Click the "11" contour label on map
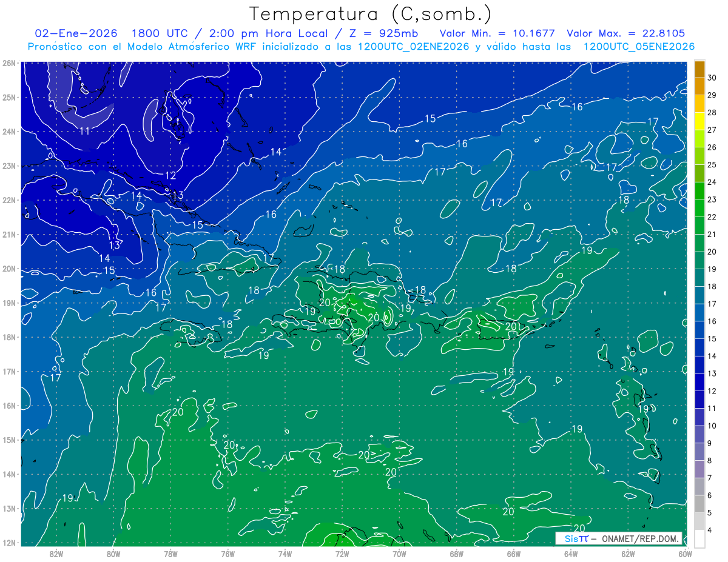Screen dimensions: 728x562 coord(85,131)
